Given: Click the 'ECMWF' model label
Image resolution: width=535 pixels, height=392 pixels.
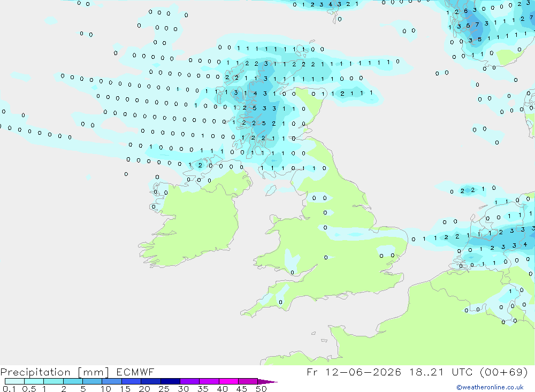Looking at the screenshot, I should [135, 372].
